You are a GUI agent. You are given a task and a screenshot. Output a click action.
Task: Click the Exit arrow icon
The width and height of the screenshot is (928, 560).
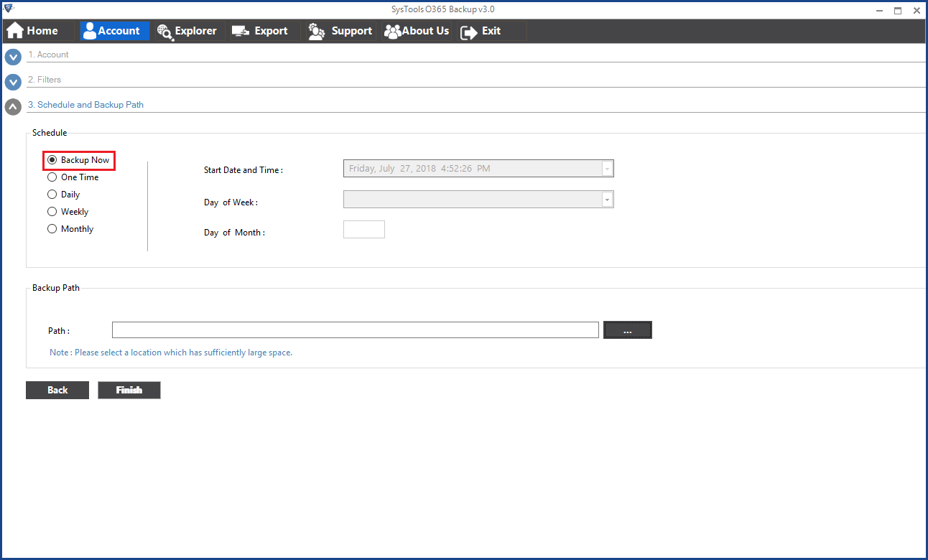coord(469,32)
